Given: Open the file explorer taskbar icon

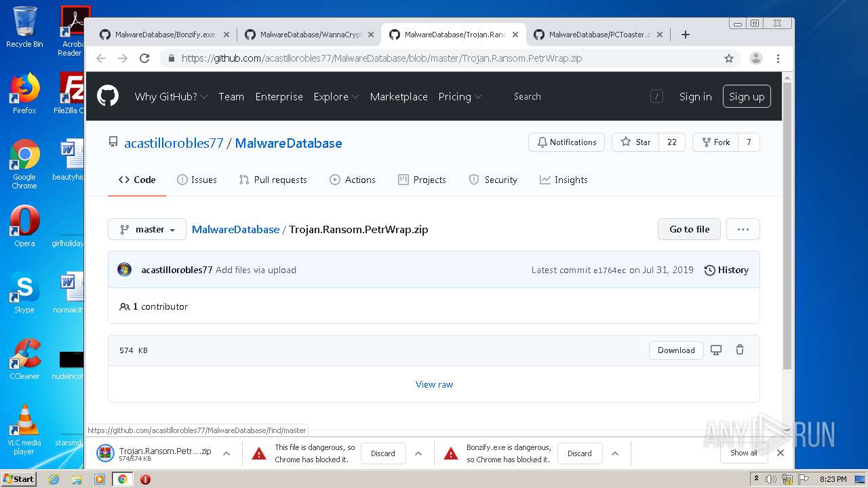Looking at the screenshot, I should pos(77,479).
